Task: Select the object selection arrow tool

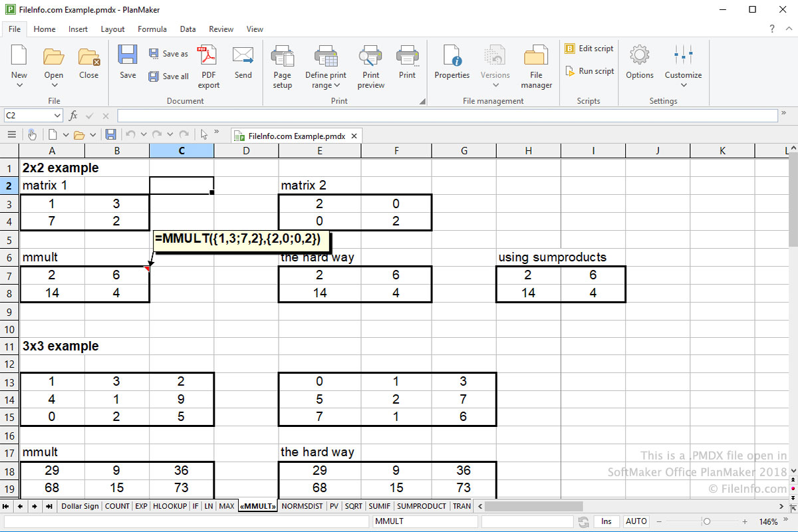Action: (x=204, y=134)
